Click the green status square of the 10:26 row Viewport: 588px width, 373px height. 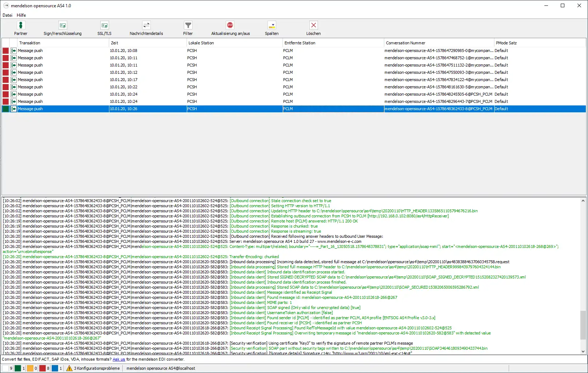5,109
